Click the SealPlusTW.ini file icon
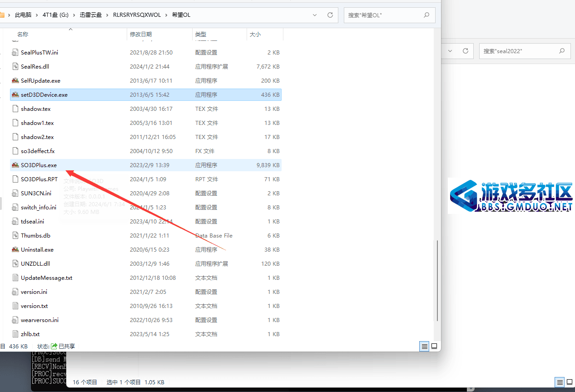 click(15, 52)
